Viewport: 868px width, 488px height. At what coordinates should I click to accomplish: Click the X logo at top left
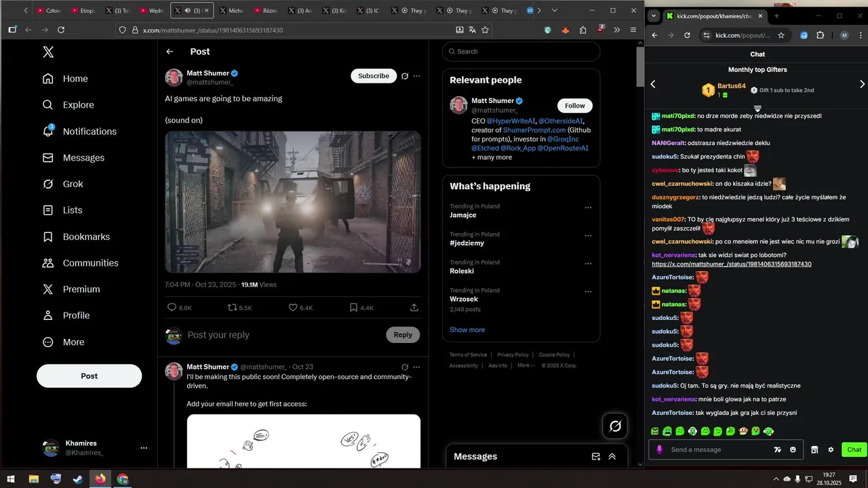pos(48,52)
